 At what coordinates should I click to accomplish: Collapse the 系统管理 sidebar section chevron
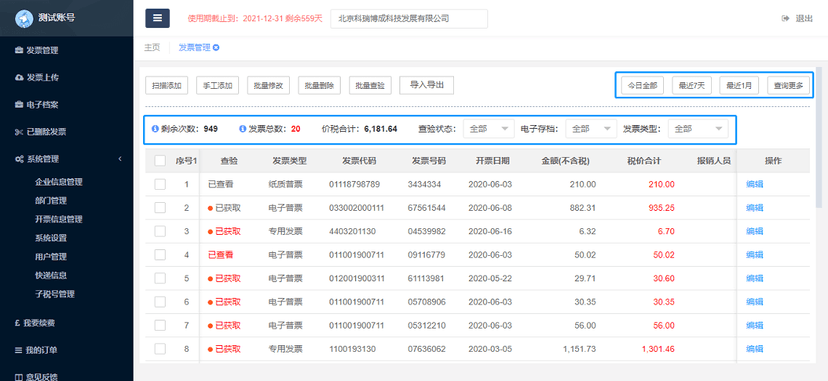tap(120, 159)
